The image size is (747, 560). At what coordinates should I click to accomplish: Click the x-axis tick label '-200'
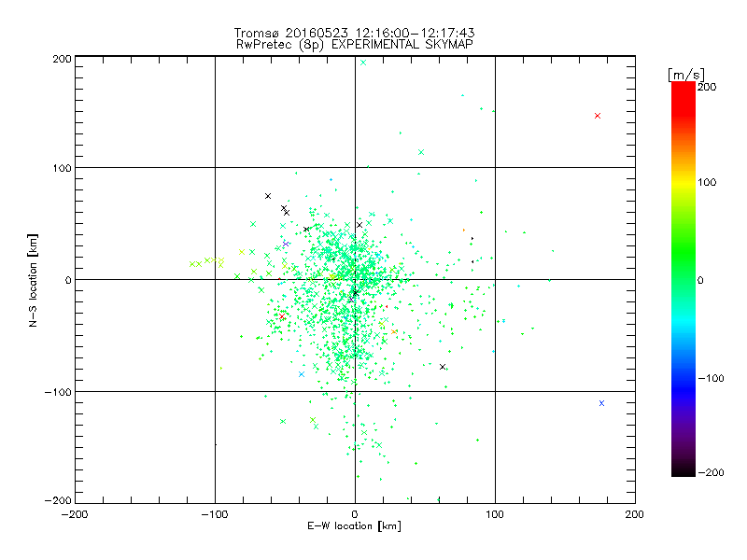pyautogui.click(x=75, y=514)
